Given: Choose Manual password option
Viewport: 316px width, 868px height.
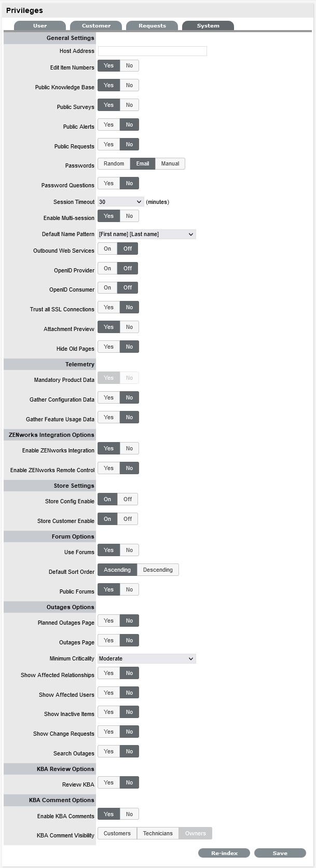Looking at the screenshot, I should coord(170,164).
